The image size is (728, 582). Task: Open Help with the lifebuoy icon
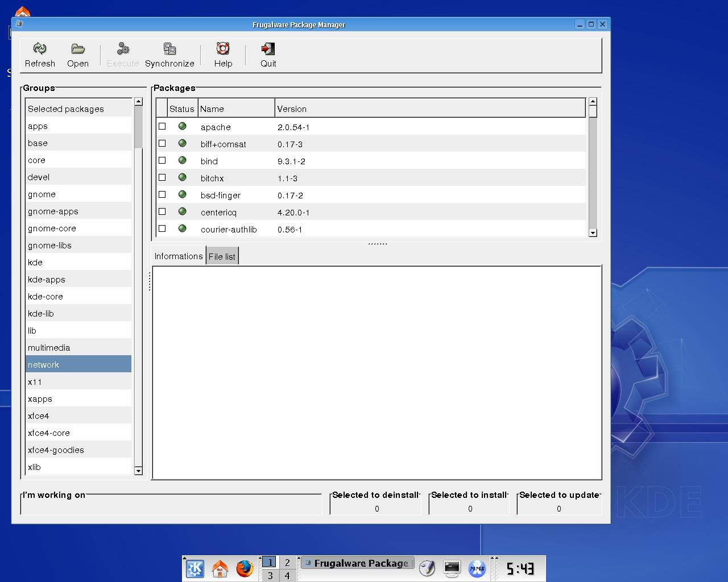[223, 49]
